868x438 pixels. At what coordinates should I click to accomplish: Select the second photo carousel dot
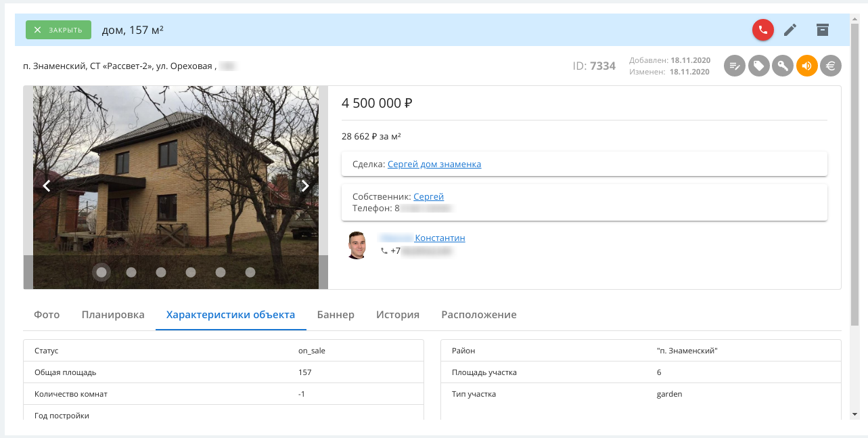coord(131,272)
